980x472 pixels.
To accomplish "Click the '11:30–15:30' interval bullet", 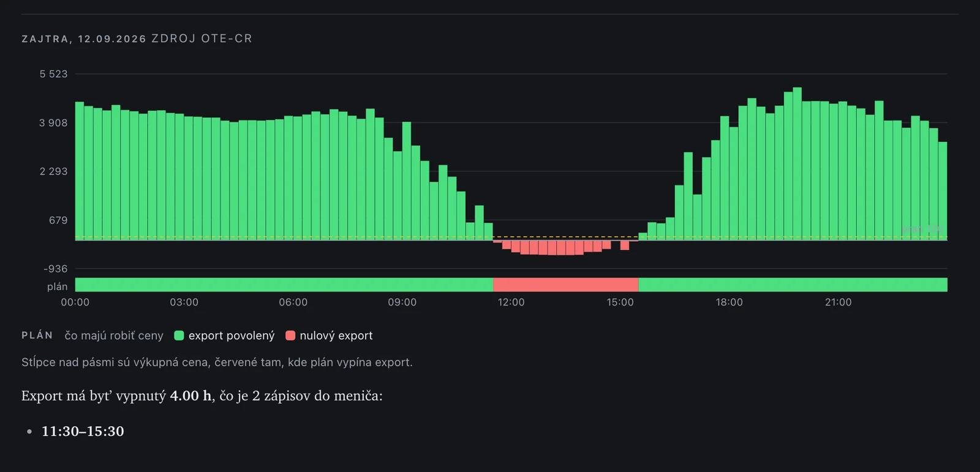I will coord(83,431).
